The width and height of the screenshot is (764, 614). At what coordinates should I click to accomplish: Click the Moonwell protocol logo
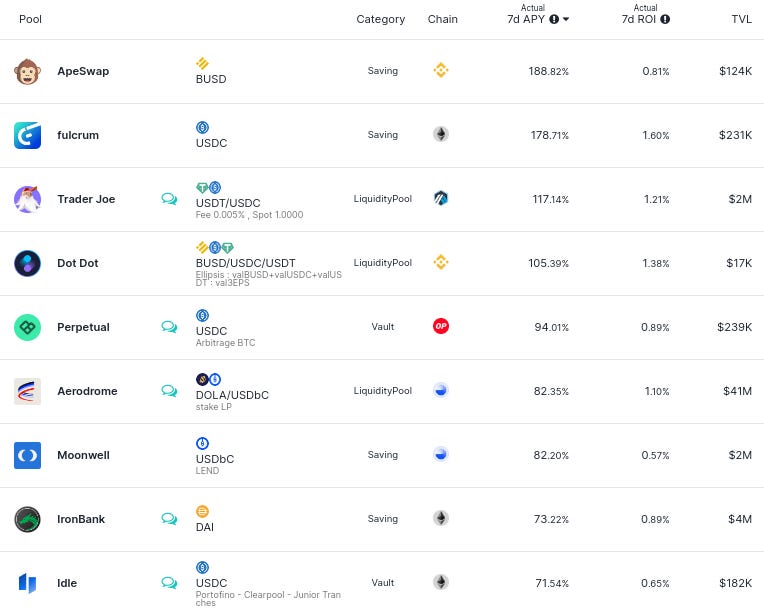27,455
